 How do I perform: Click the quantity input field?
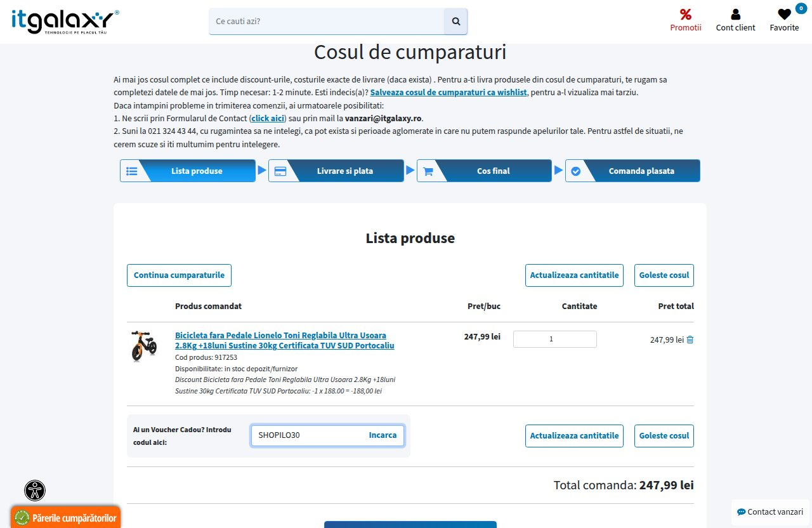point(555,339)
